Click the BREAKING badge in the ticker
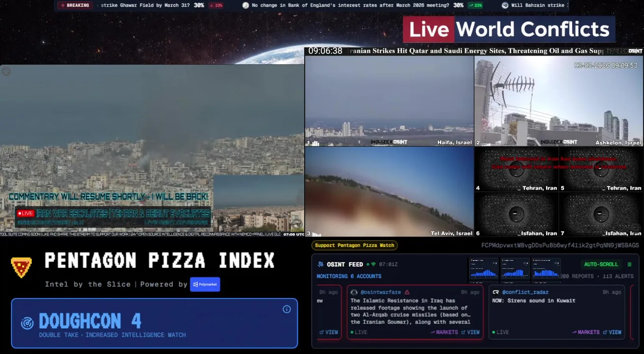This screenshot has width=644, height=354. click(x=75, y=5)
